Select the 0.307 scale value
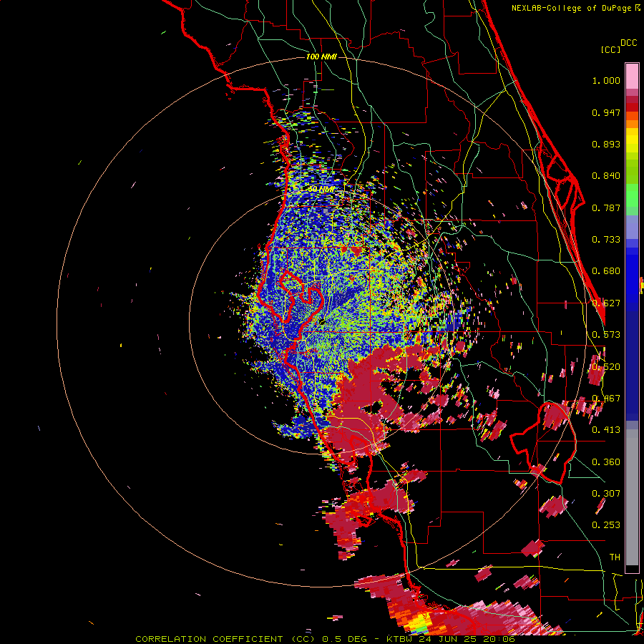Viewport: 644px width, 644px height. pos(606,494)
